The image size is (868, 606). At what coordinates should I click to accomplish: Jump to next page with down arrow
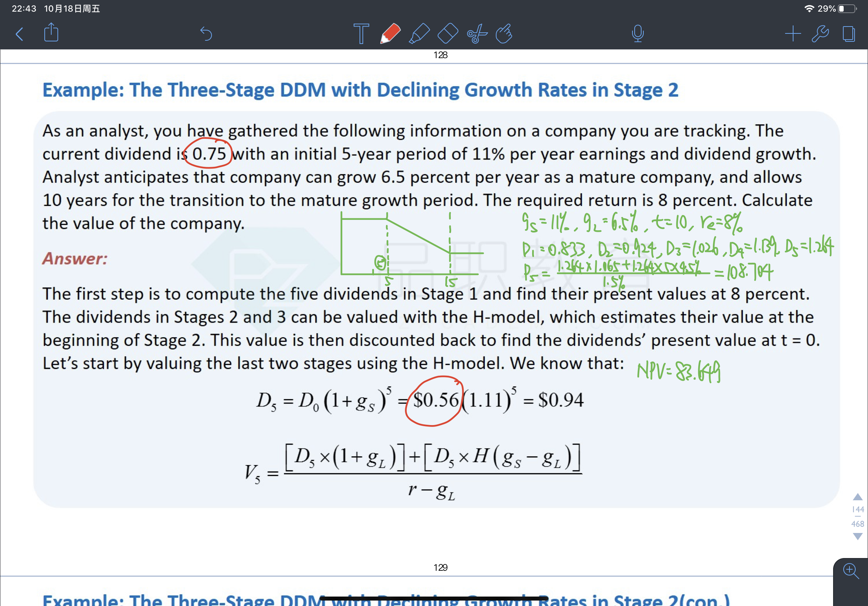click(858, 536)
